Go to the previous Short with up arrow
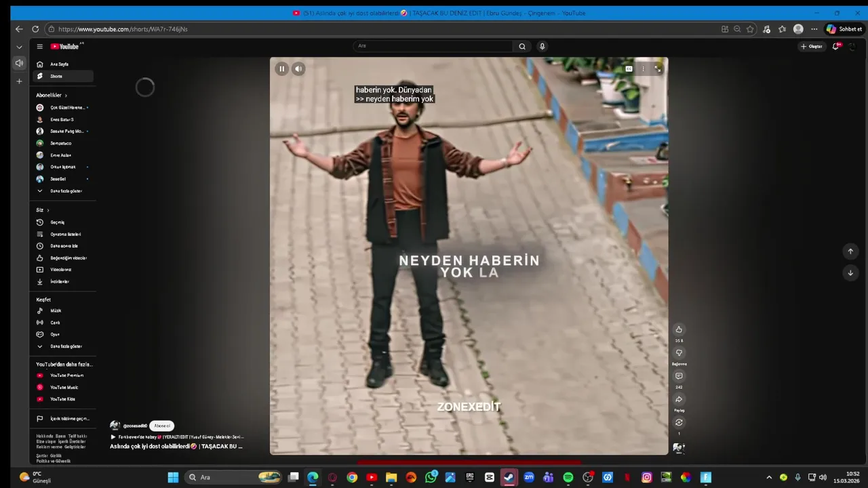 pos(850,251)
